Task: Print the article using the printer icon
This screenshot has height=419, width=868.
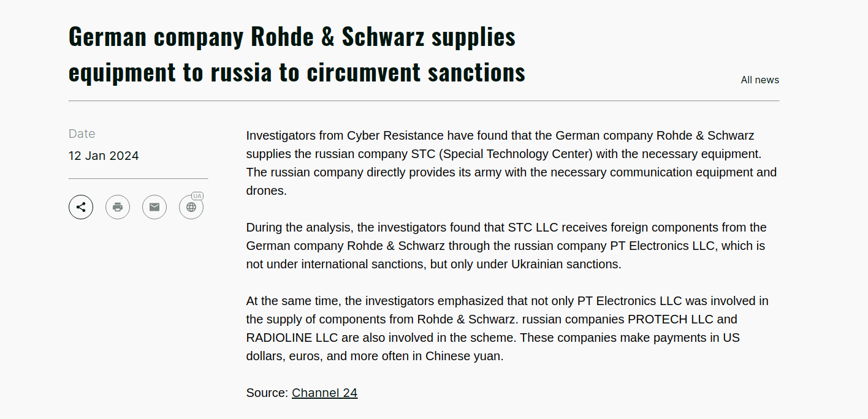Action: click(118, 207)
